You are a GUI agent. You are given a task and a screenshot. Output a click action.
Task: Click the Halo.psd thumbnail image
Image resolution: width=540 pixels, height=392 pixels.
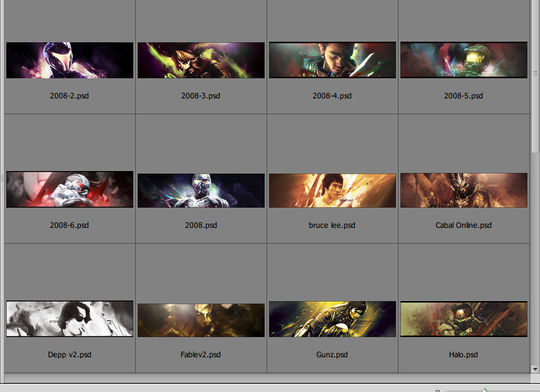[464, 319]
